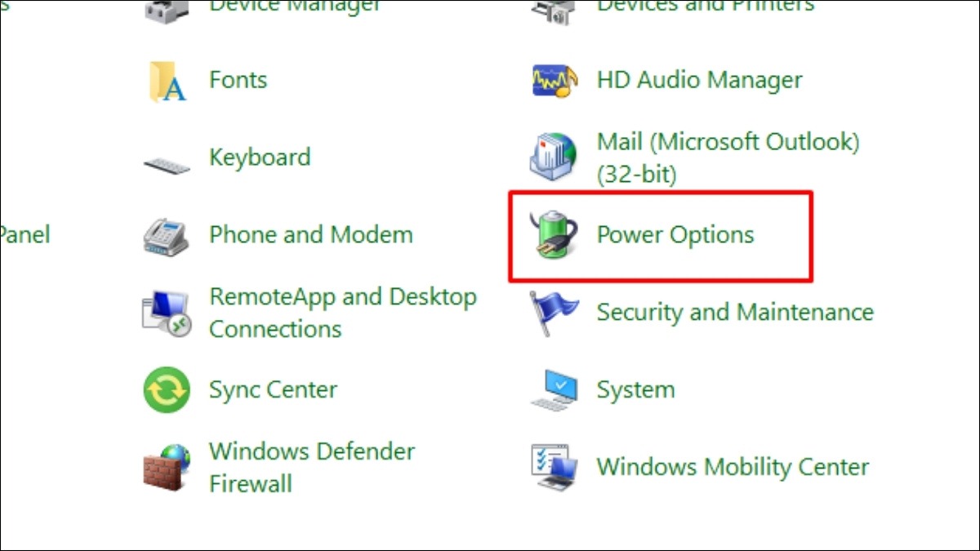Click the Windows Mobility Center icon
Viewport: 980px width, 551px height.
tap(554, 467)
